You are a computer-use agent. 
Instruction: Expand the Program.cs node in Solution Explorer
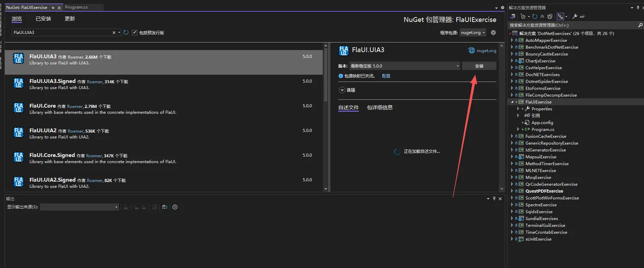tap(518, 129)
